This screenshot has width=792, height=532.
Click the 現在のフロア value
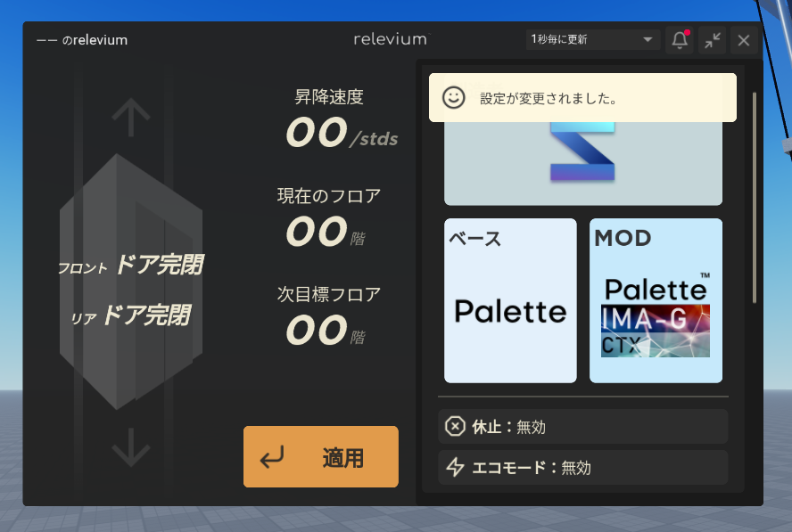pos(326,232)
